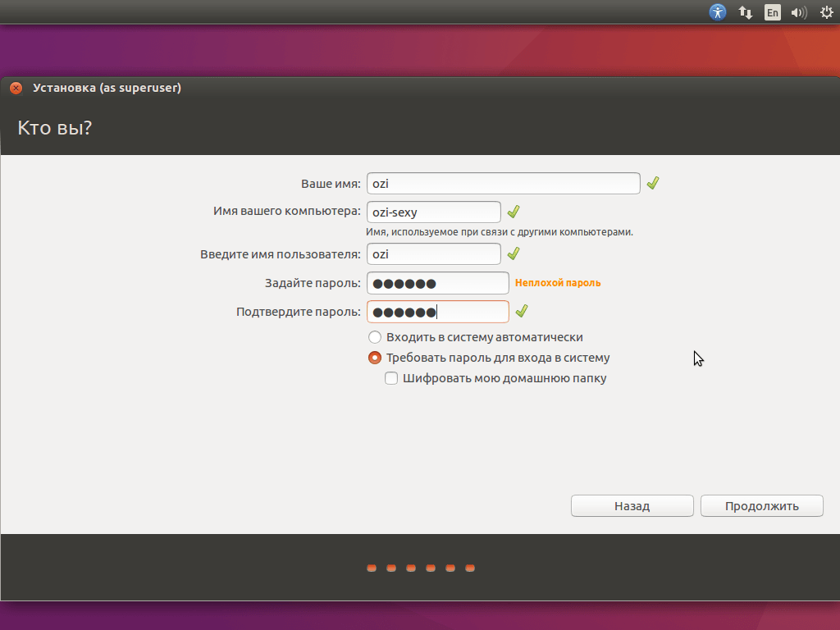Select the log in automatically option
Image resolution: width=840 pixels, height=630 pixels.
tap(375, 337)
